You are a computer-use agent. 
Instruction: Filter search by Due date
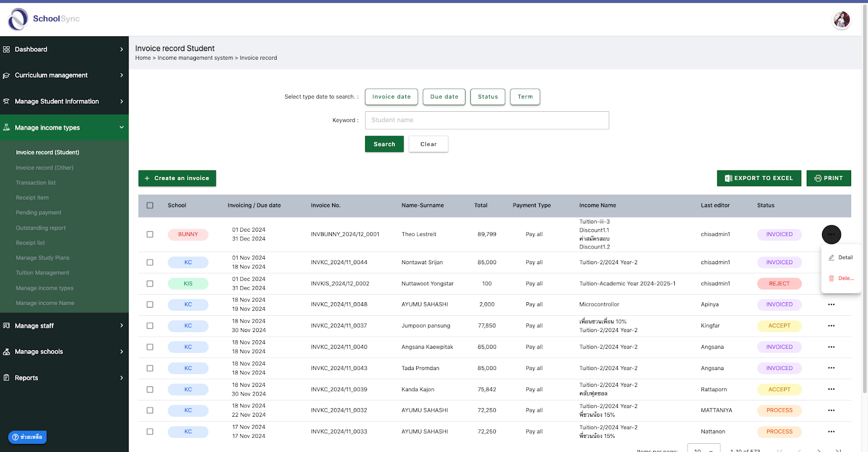444,97
